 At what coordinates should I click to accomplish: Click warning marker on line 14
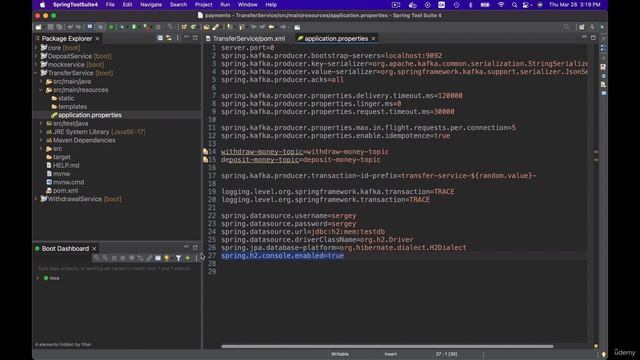[205, 151]
